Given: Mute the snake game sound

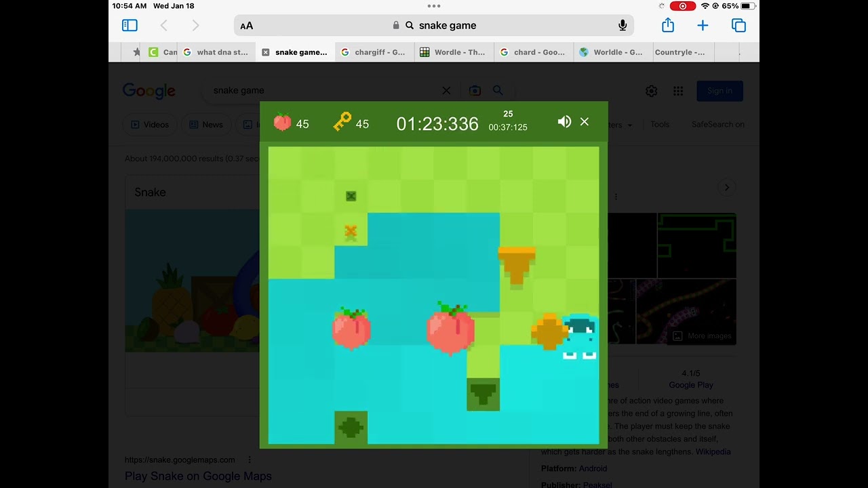Looking at the screenshot, I should [564, 122].
